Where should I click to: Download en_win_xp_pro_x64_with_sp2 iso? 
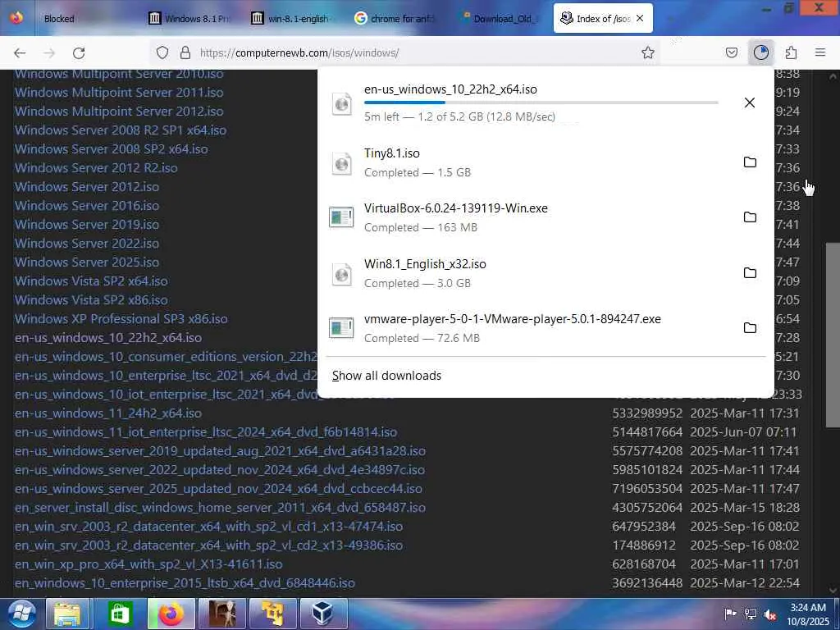(x=148, y=564)
